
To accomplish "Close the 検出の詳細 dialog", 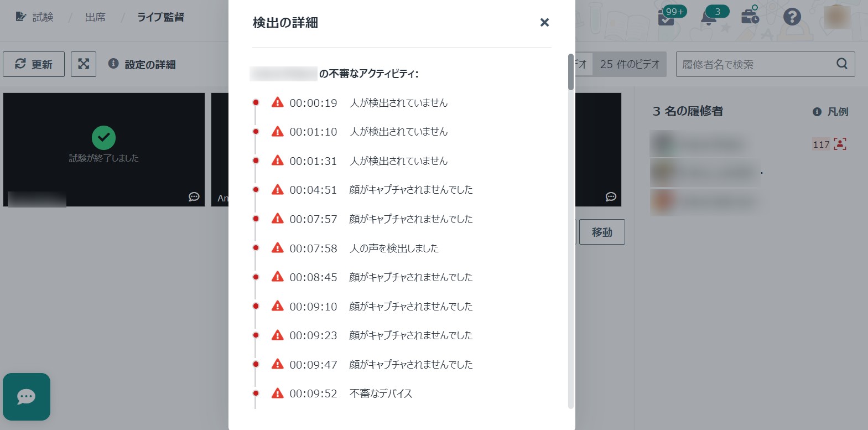I will (544, 22).
